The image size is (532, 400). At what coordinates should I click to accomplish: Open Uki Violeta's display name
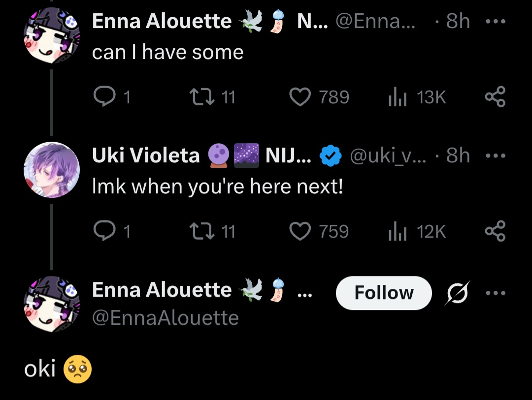point(146,156)
